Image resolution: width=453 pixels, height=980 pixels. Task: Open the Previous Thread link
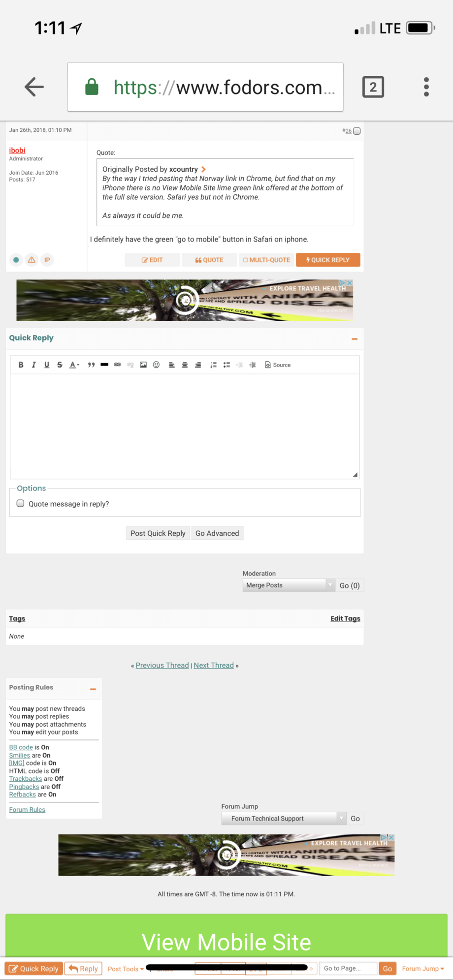click(x=162, y=665)
